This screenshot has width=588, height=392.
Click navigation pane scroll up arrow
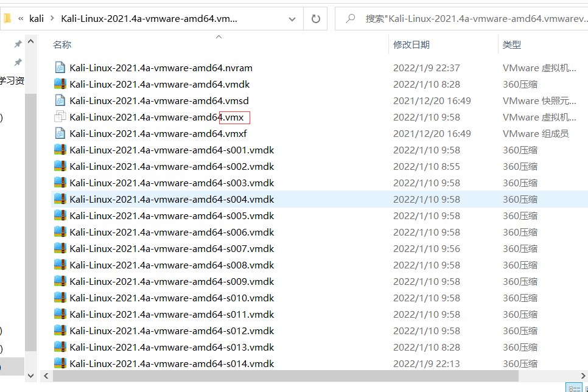tap(31, 41)
